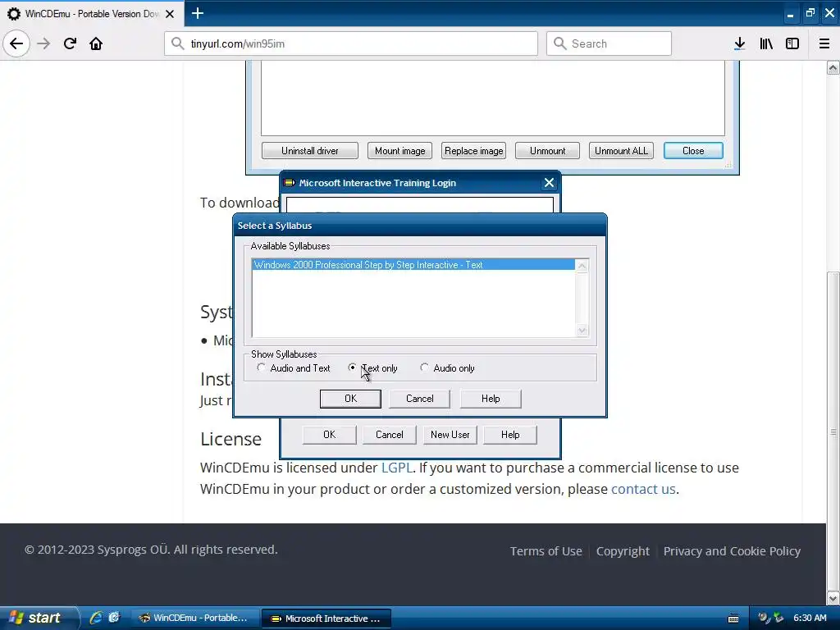Select Audio only radio option
This screenshot has height=630, width=840.
[x=448, y=368]
